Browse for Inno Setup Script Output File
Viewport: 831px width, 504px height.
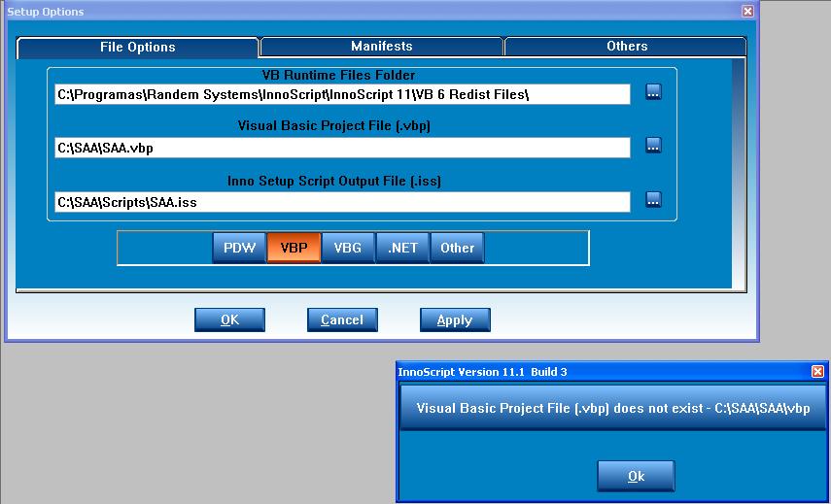click(653, 200)
